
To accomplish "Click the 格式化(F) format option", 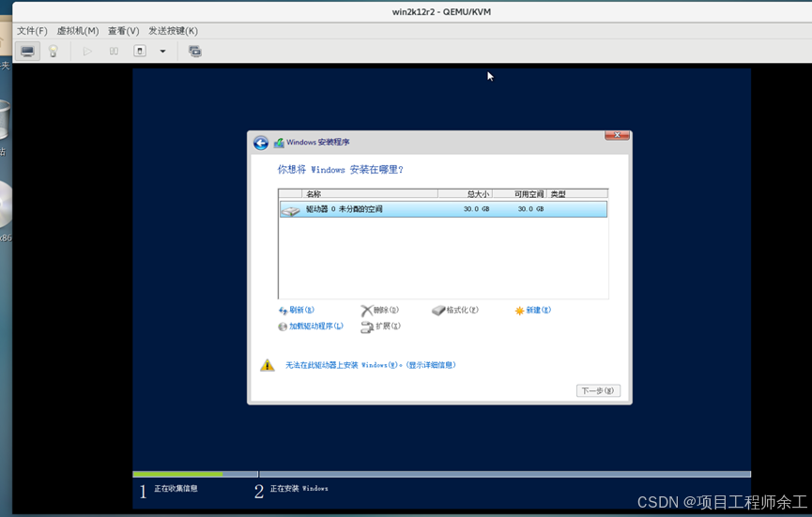I will coord(462,310).
